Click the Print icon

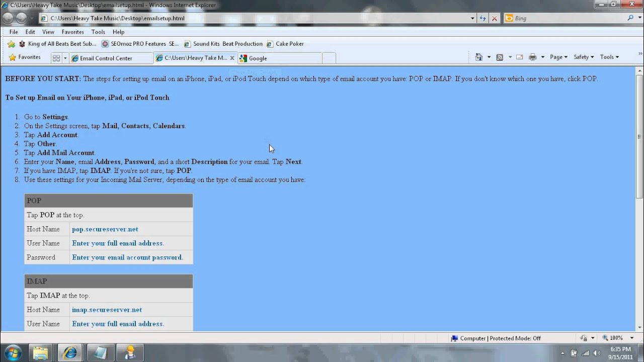533,57
